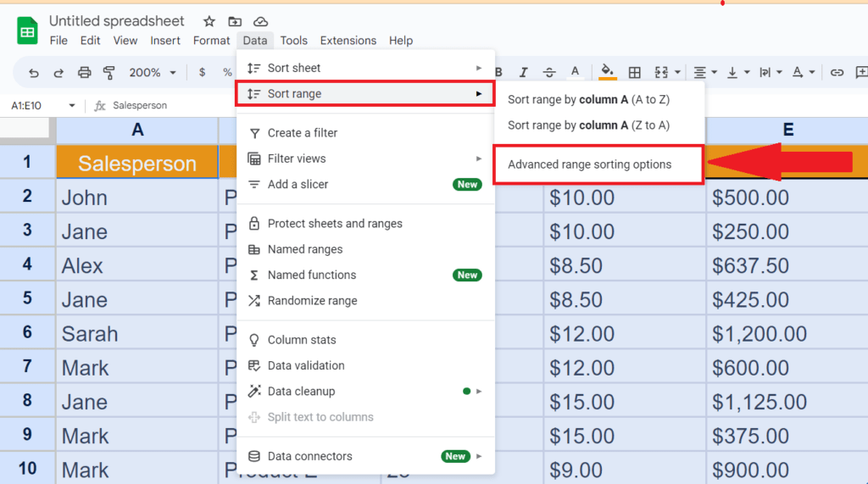Screen dimensions: 868x484
Task: Format as percent
Action: click(x=227, y=72)
